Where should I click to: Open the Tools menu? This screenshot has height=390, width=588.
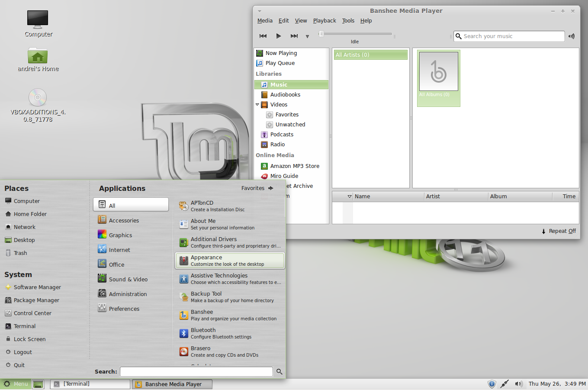click(348, 21)
